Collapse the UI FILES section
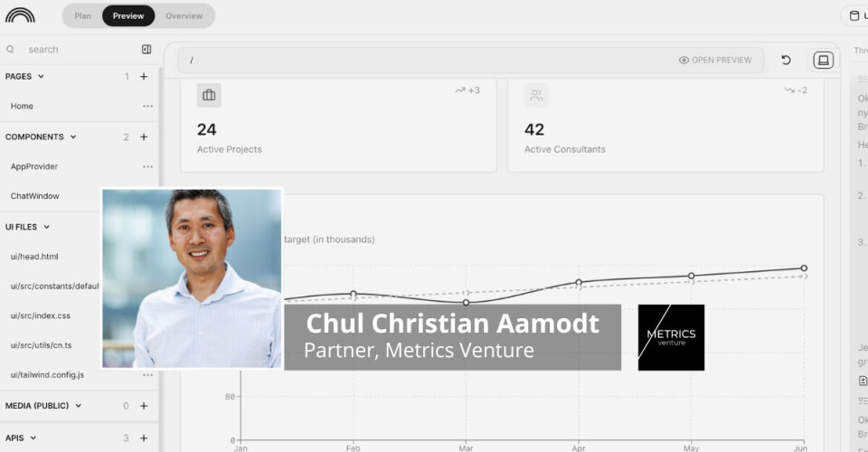The width and height of the screenshot is (868, 452). click(x=46, y=227)
